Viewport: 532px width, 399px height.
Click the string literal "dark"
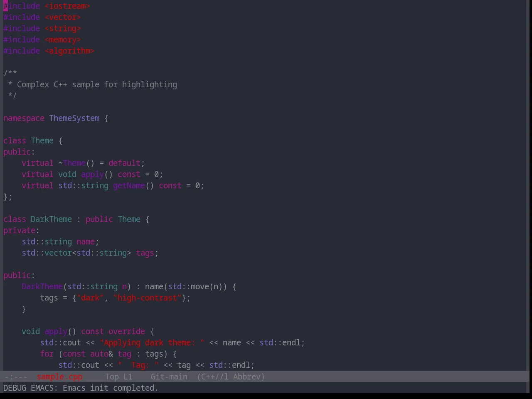click(90, 298)
